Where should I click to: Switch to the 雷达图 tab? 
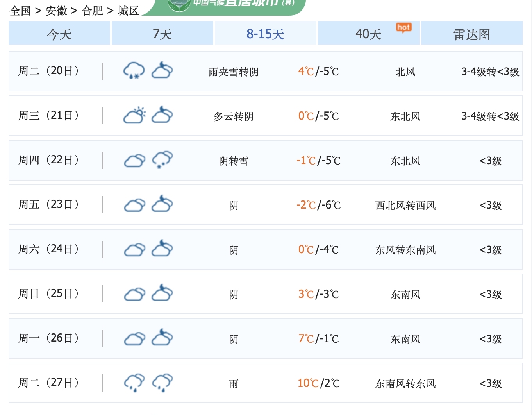point(471,34)
